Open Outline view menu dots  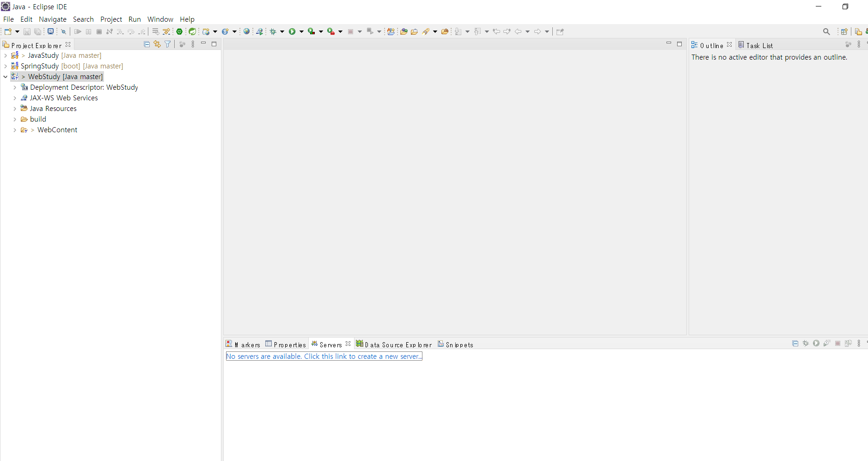[859, 44]
